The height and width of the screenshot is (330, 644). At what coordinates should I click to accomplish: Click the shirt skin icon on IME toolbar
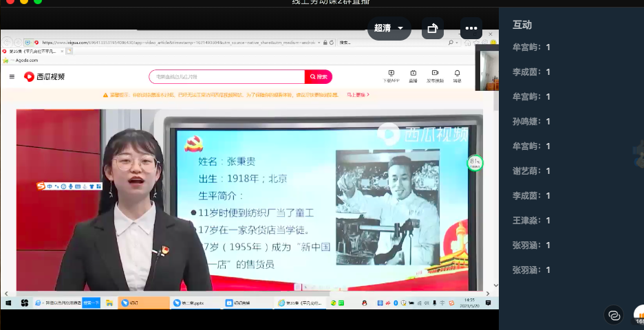92,186
